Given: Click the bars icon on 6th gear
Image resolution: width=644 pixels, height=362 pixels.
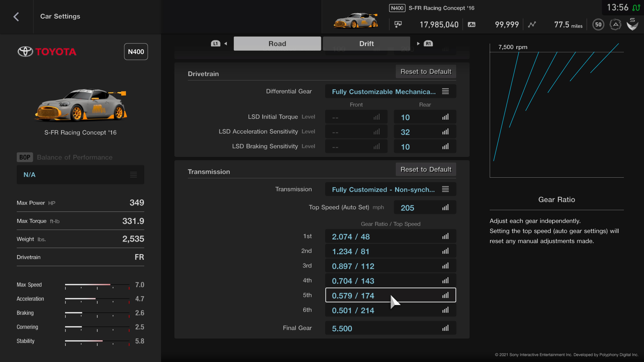Looking at the screenshot, I should (x=445, y=310).
